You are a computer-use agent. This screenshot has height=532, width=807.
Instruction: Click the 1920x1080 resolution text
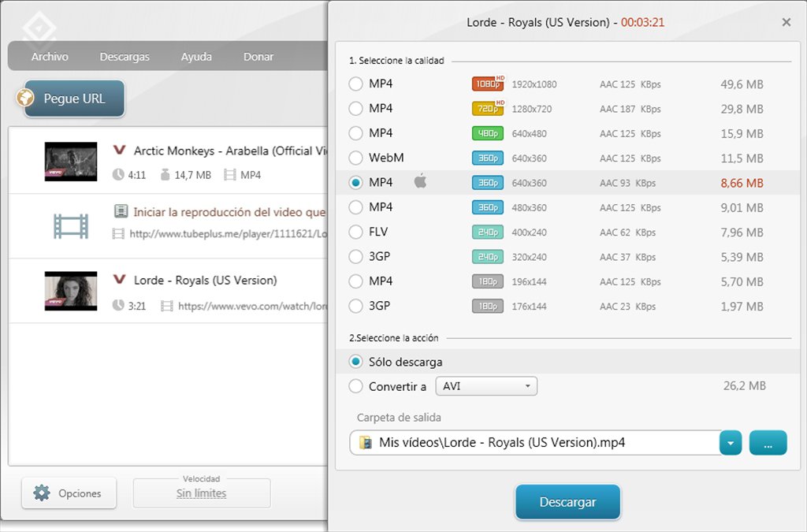[x=534, y=84]
